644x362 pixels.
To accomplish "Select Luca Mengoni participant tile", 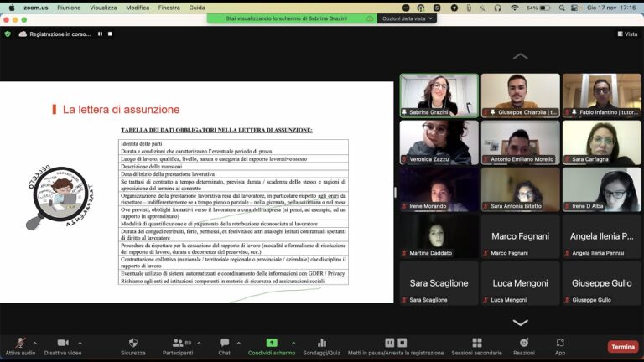I will pos(521,283).
